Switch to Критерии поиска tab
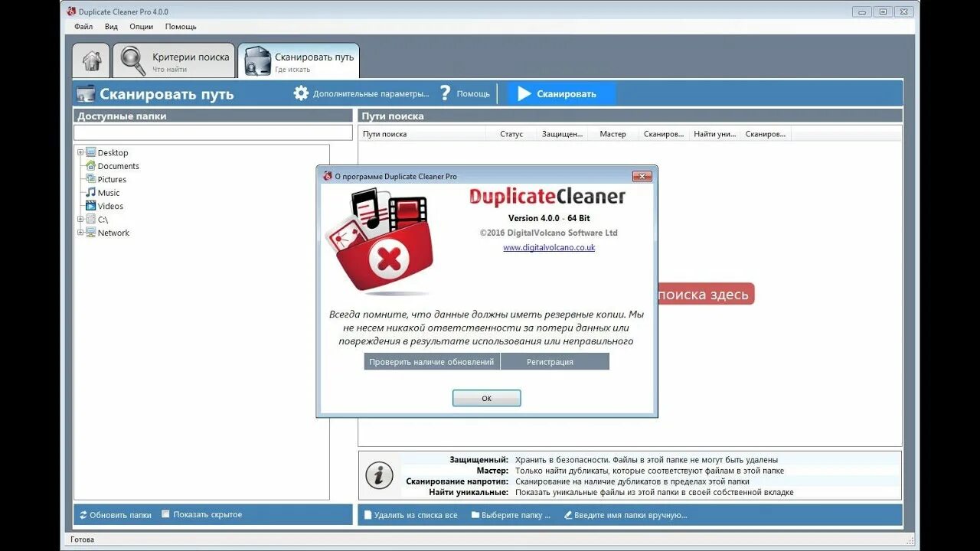The width and height of the screenshot is (980, 551). point(174,61)
